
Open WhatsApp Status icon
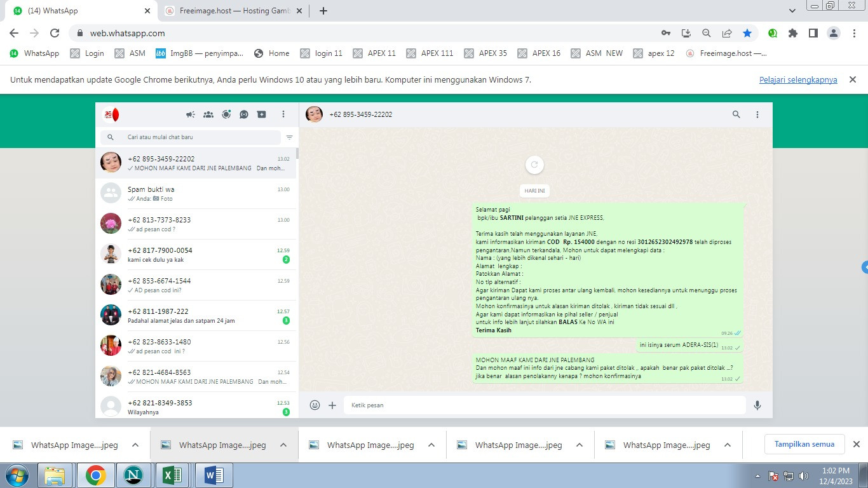[x=226, y=114]
